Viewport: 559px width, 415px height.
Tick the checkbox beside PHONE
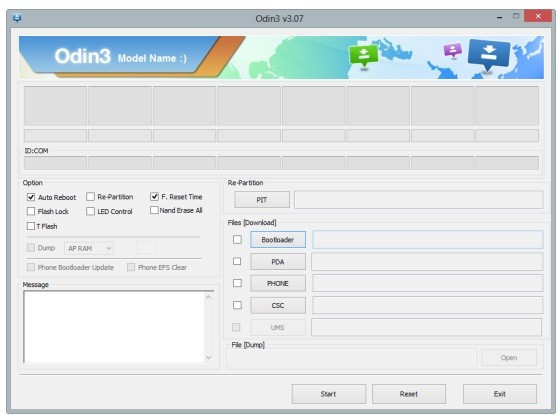point(237,283)
